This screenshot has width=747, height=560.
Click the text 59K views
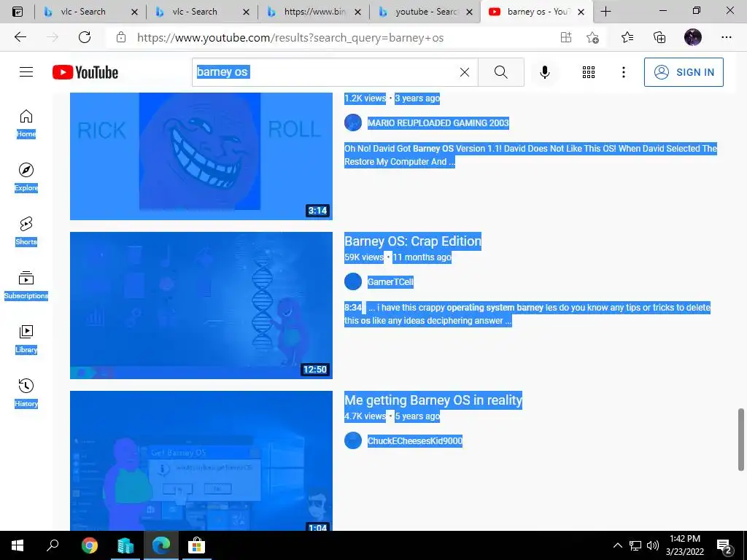click(x=364, y=257)
